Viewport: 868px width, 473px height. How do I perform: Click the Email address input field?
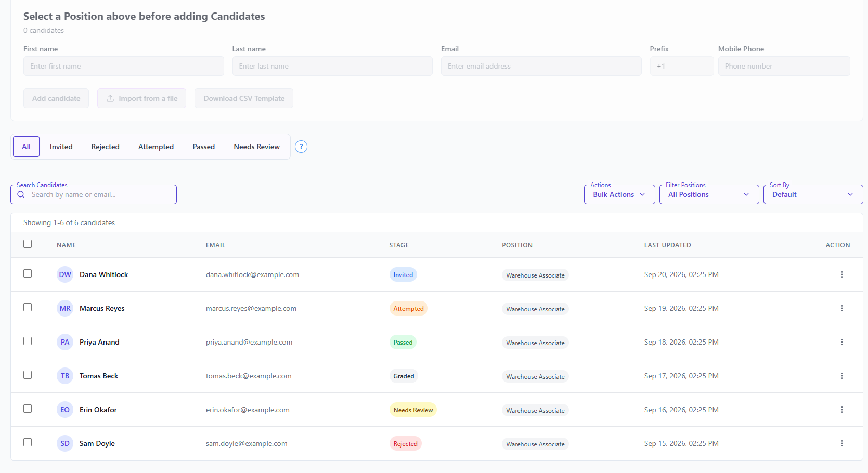541,66
